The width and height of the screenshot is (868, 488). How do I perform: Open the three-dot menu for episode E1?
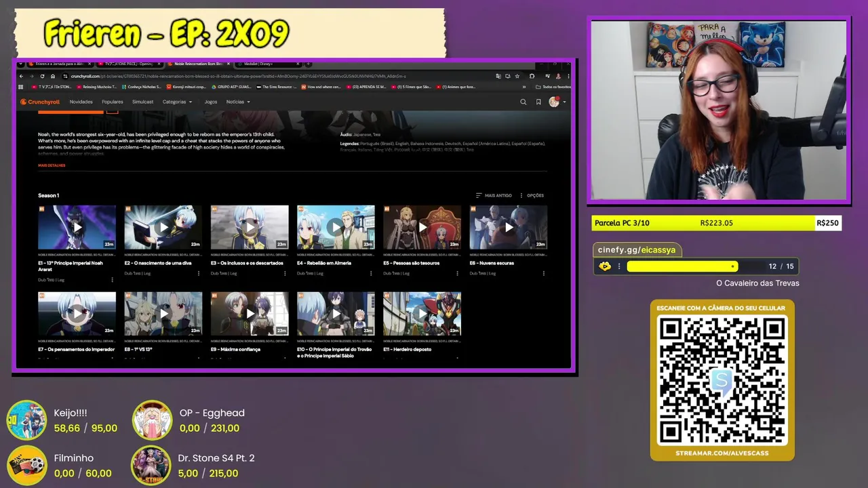click(113, 279)
